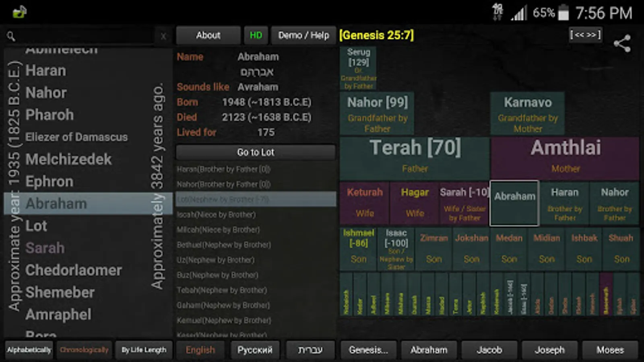The width and height of the screenshot is (644, 362).
Task: Open Sarah [-10] wife tile
Action: point(464,203)
